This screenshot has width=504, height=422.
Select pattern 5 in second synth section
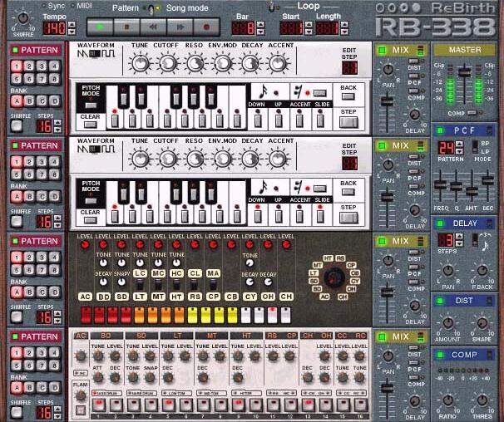pyautogui.click(x=17, y=174)
